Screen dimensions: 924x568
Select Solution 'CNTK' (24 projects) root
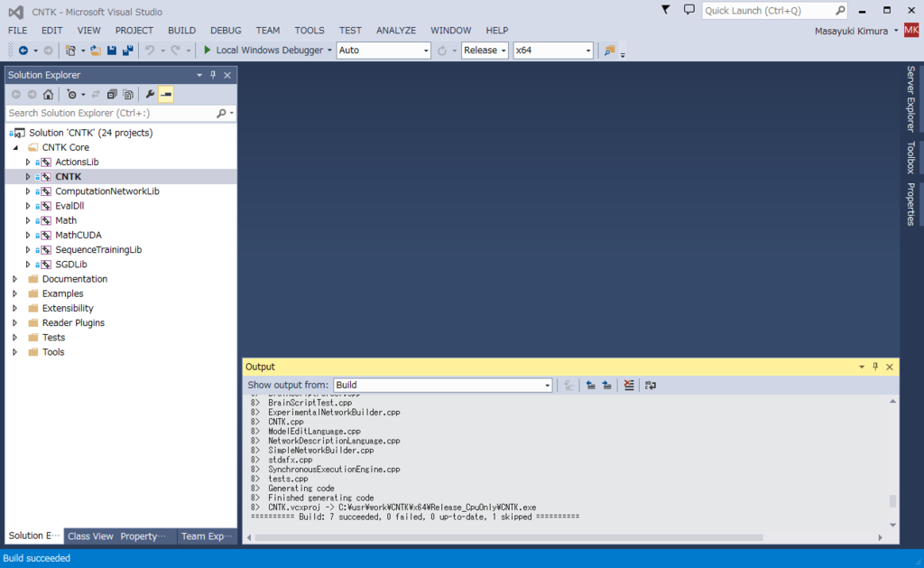tap(91, 133)
